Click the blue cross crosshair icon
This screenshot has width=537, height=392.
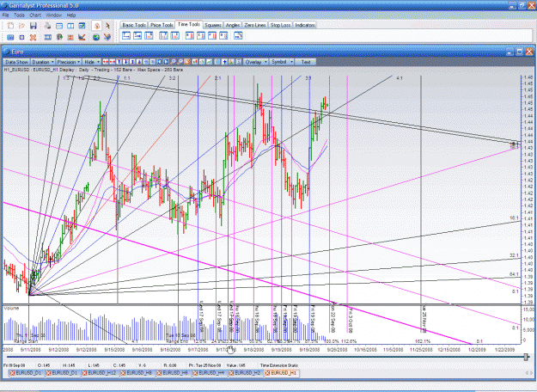point(224,62)
